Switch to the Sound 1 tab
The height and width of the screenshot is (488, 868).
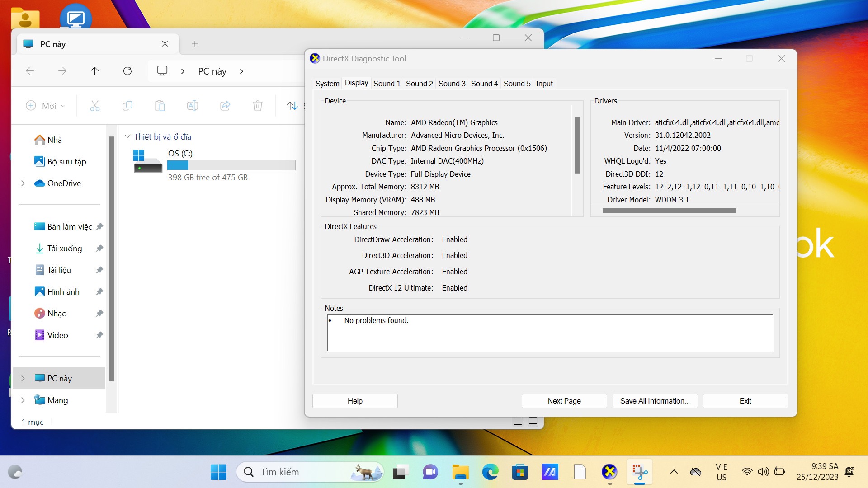coord(387,84)
